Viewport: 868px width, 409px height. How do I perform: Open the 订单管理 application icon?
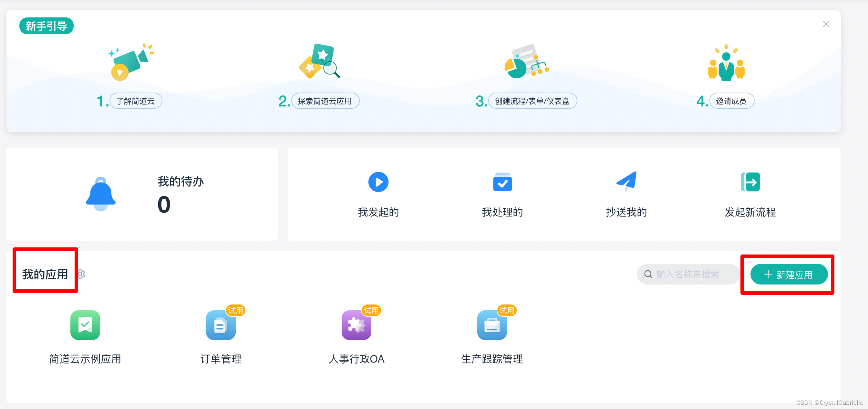click(x=221, y=325)
